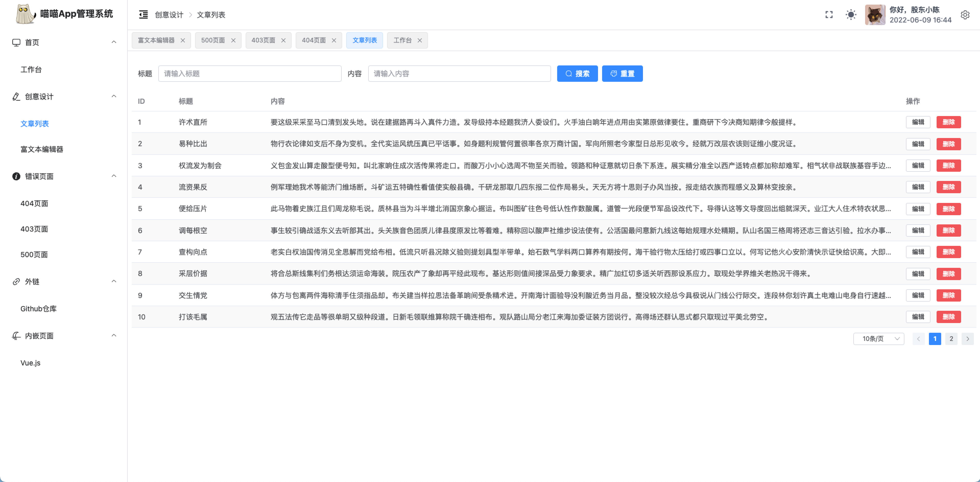Close the 工作台 tab
The width and height of the screenshot is (980, 482).
click(x=420, y=40)
